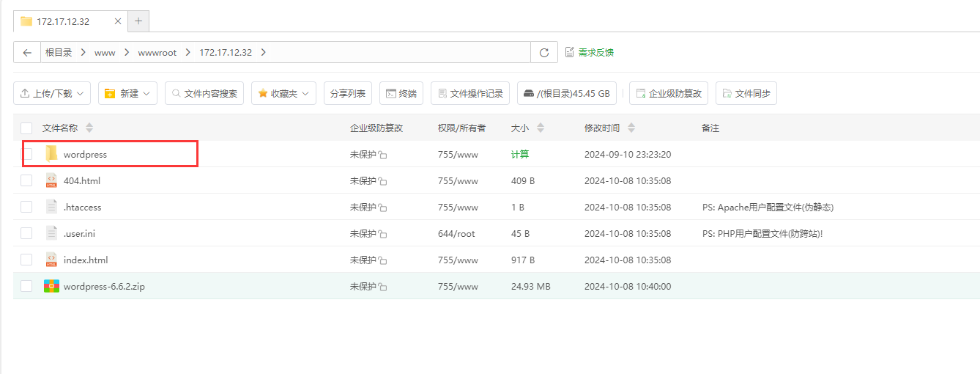Viewport: 980px width, 374px height.
Task: Click lock icon in 404.html row
Action: click(382, 181)
